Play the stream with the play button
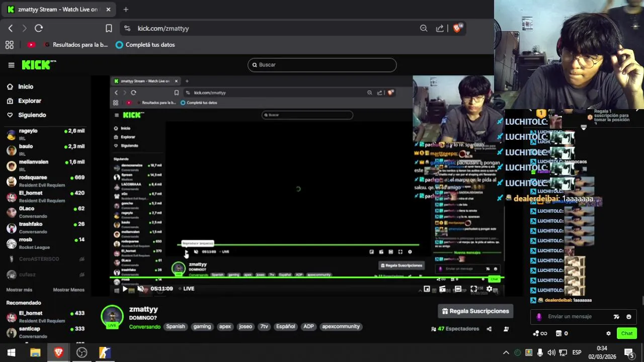The height and width of the screenshot is (362, 644). pyautogui.click(x=125, y=289)
